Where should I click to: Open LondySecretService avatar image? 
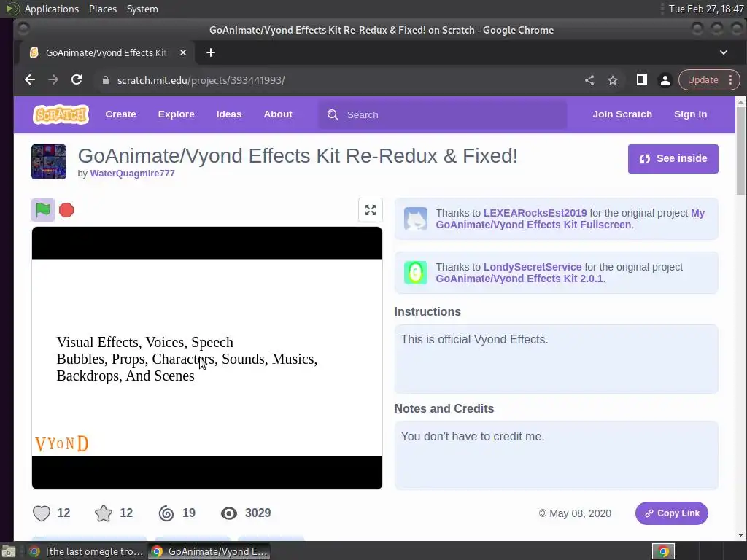pos(415,273)
